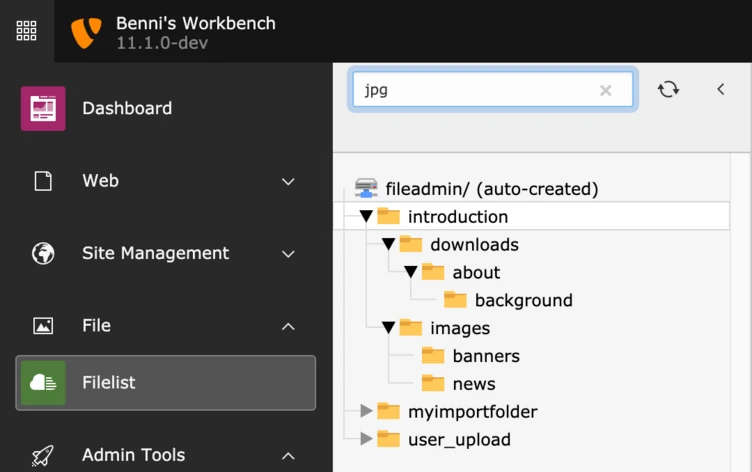The height and width of the screenshot is (472, 752).
Task: Expand the myimportfolder node
Action: point(366,411)
